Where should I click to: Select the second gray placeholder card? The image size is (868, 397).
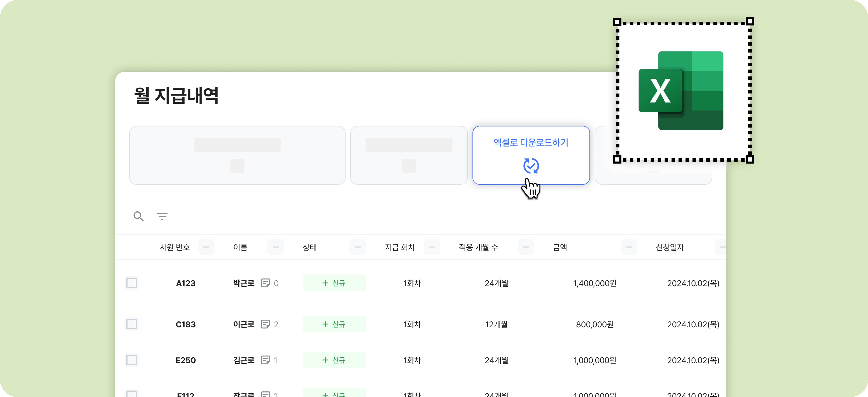pyautogui.click(x=409, y=155)
